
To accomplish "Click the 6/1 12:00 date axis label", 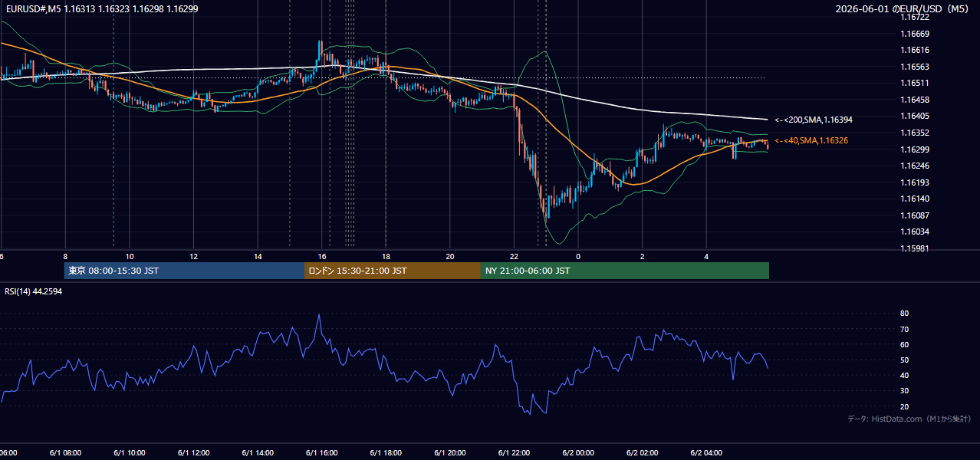I will (x=194, y=453).
